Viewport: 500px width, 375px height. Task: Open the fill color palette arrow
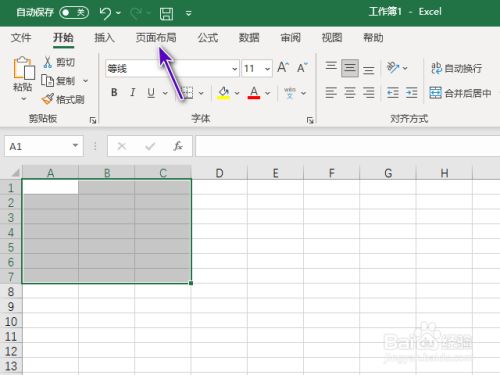tap(237, 93)
